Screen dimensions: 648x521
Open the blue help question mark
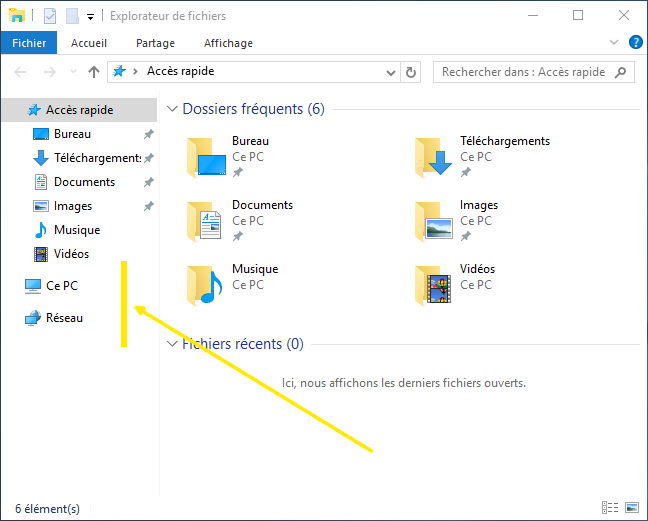coord(635,42)
